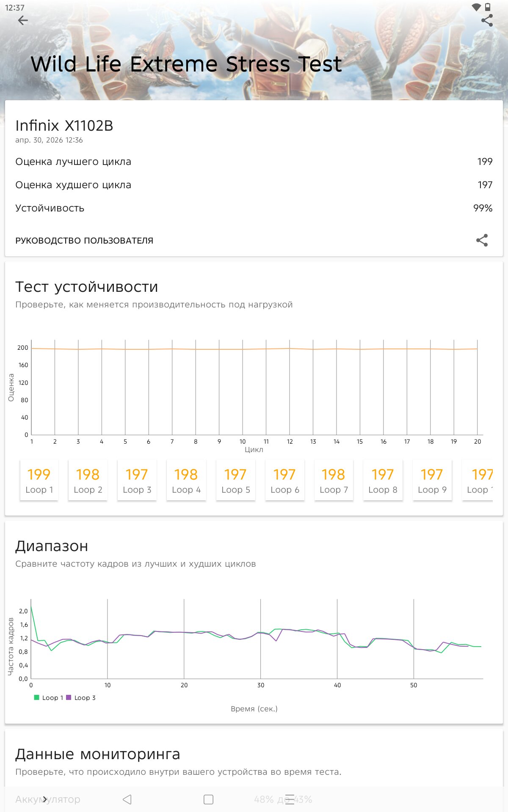
Task: Expand the Аккумулятор monitoring row
Action: click(x=254, y=799)
